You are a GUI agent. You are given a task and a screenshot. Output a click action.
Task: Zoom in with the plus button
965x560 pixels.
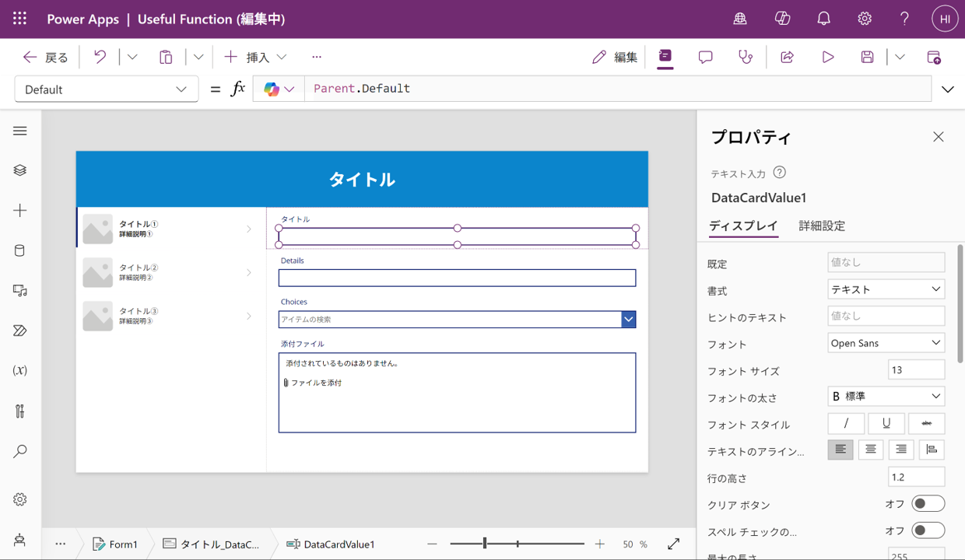[x=600, y=544]
